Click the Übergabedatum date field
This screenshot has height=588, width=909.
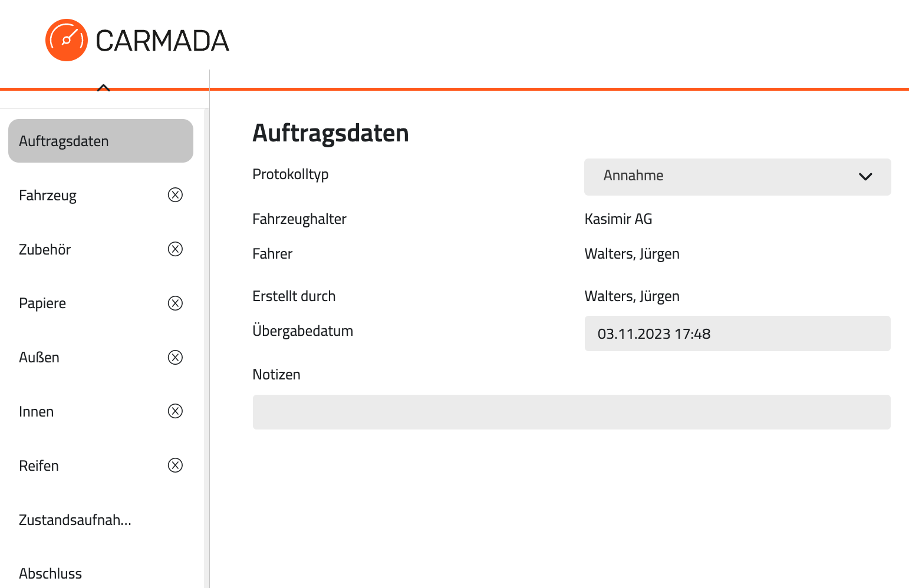(x=737, y=333)
